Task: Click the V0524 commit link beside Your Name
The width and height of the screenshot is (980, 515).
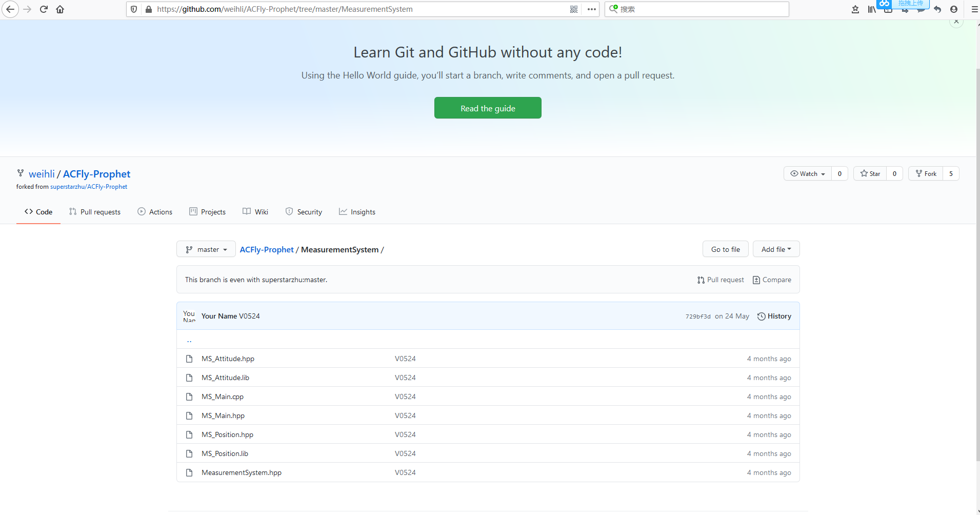Action: (x=249, y=316)
